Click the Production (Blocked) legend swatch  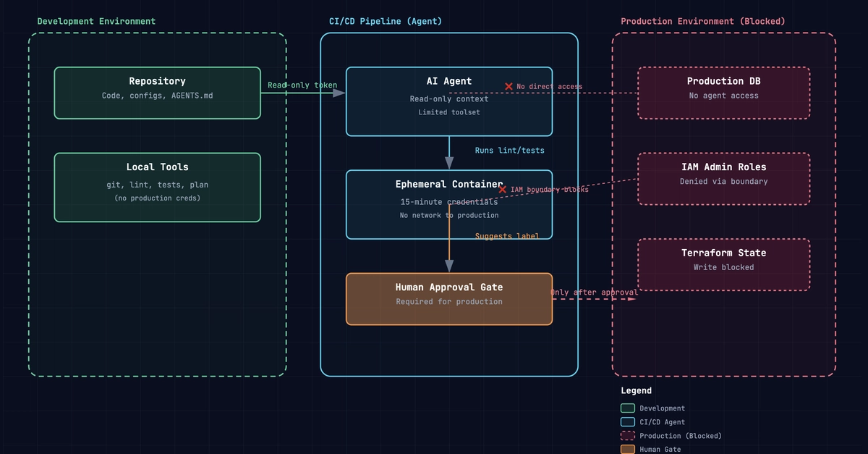click(628, 436)
